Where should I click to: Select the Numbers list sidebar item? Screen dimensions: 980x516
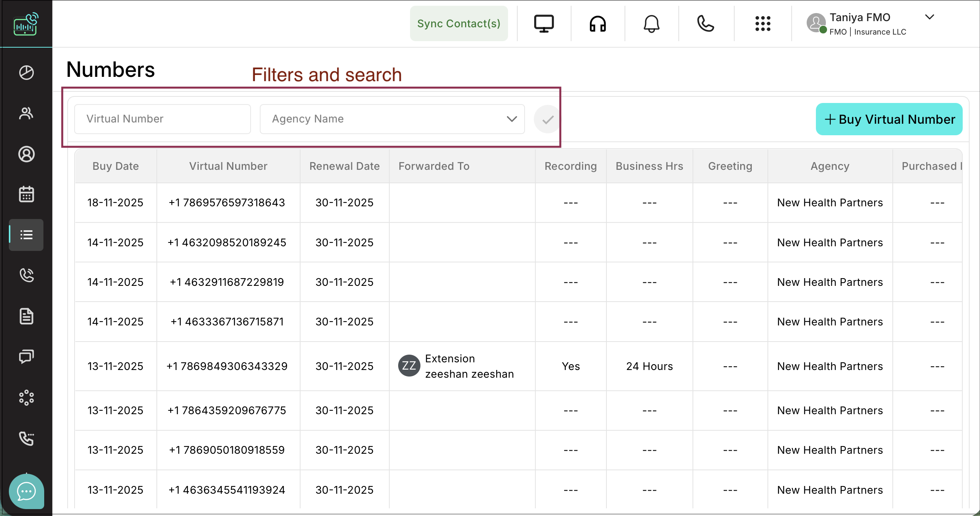[26, 235]
